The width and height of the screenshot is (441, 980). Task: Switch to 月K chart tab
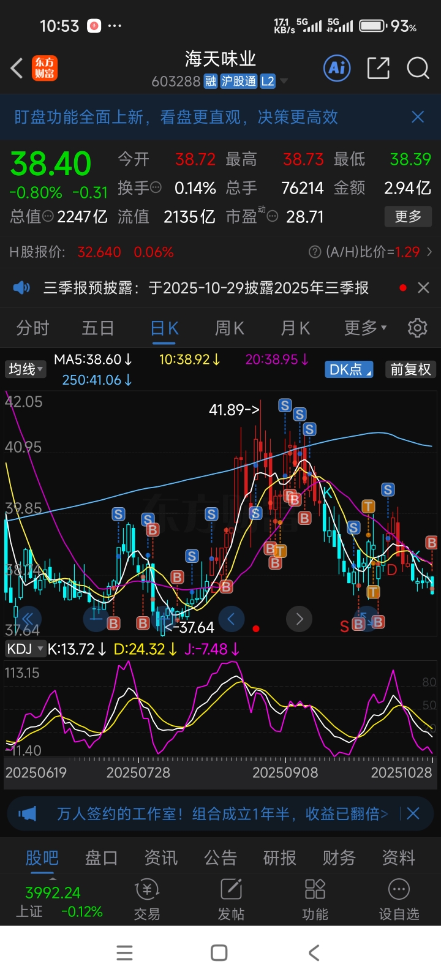[x=295, y=328]
